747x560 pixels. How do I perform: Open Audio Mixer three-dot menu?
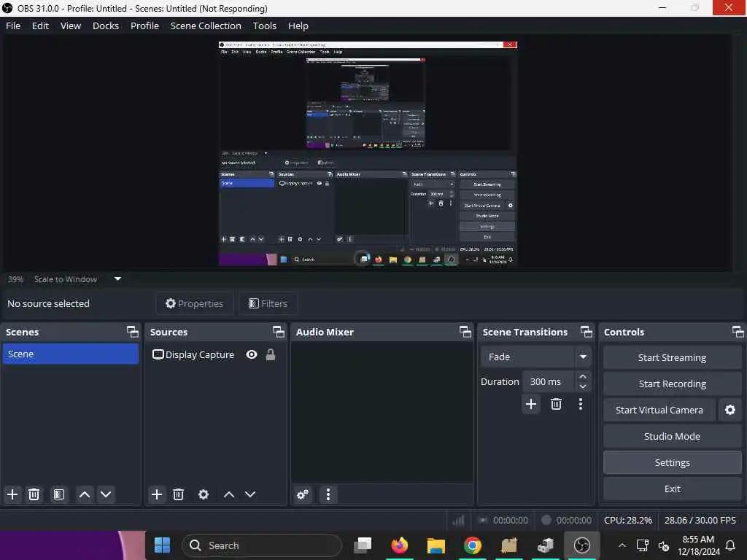328,494
